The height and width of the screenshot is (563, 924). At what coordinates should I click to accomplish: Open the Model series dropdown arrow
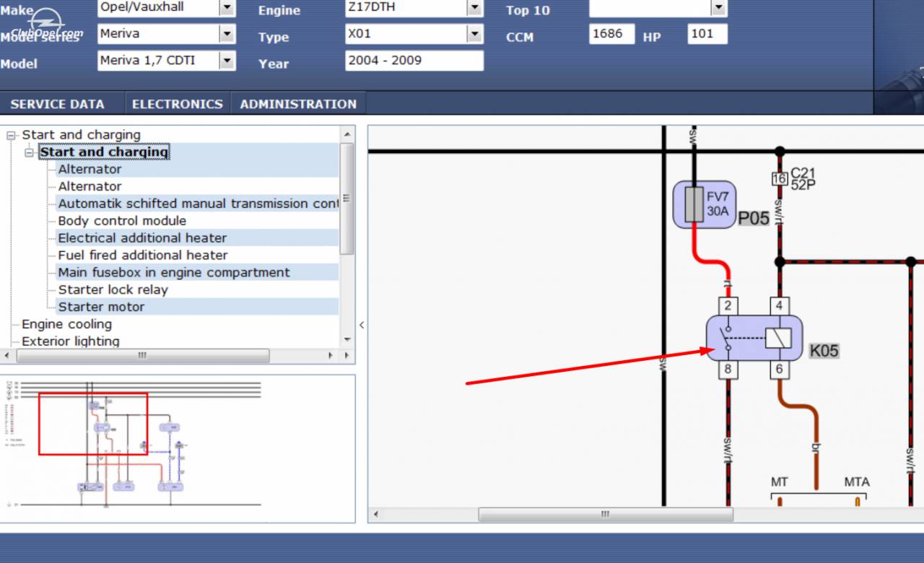click(227, 34)
